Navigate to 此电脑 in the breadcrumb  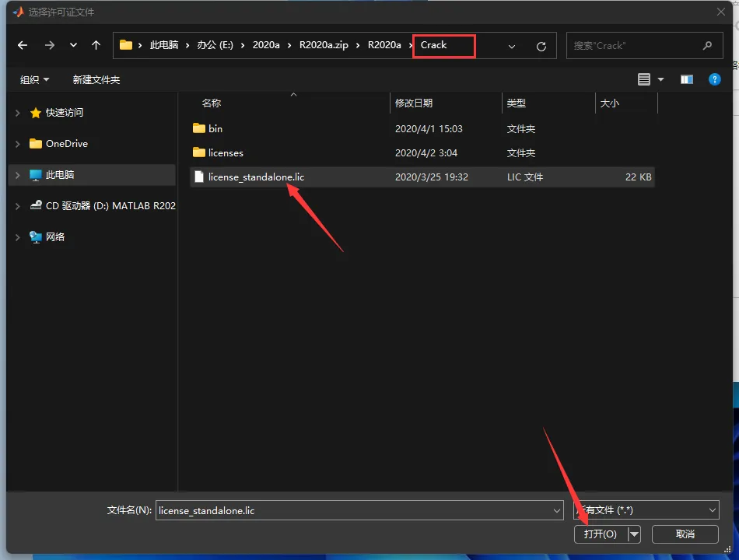(x=163, y=45)
